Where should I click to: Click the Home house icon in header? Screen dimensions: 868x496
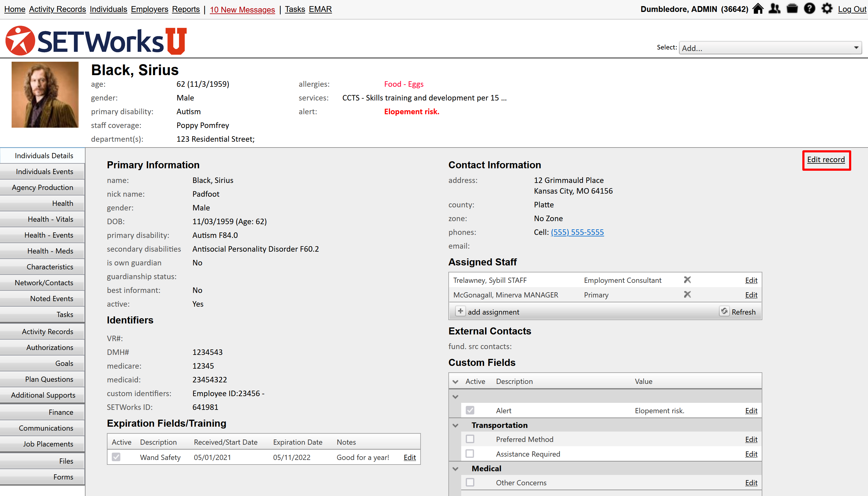click(x=758, y=9)
